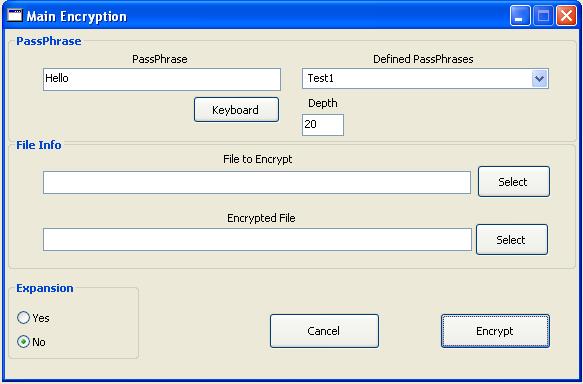Select a file beside File to Encrypt
This screenshot has height=384, width=583.
pyautogui.click(x=513, y=181)
